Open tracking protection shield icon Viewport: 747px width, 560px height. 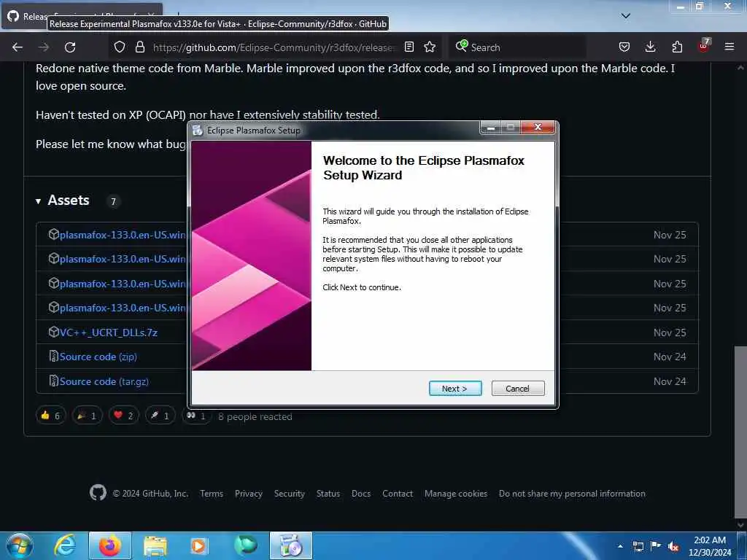120,47
